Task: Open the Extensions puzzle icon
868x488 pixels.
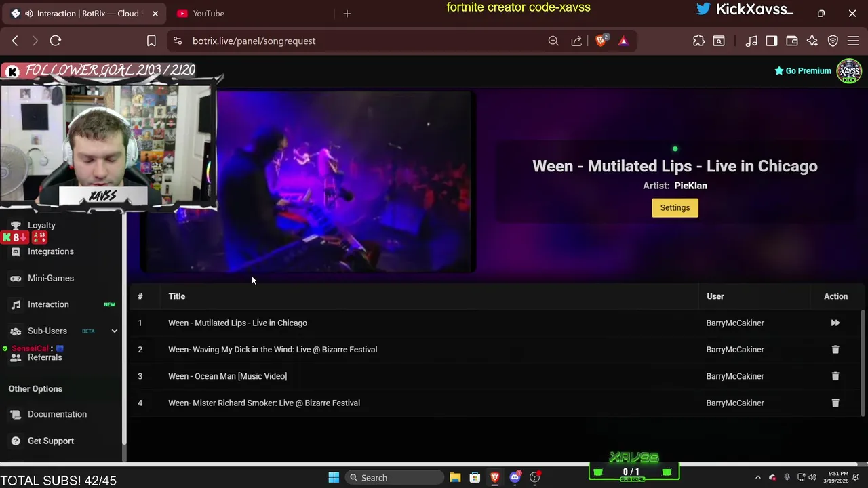Action: [698, 41]
